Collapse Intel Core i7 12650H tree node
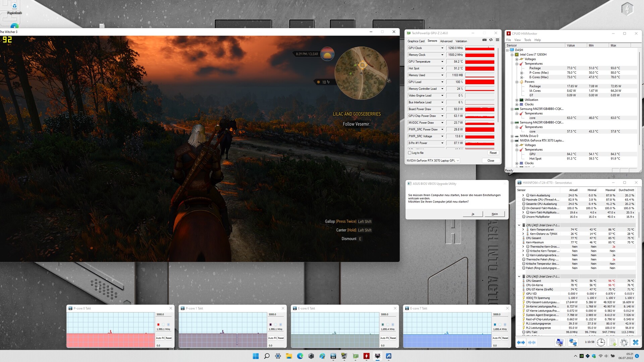 (x=512, y=55)
